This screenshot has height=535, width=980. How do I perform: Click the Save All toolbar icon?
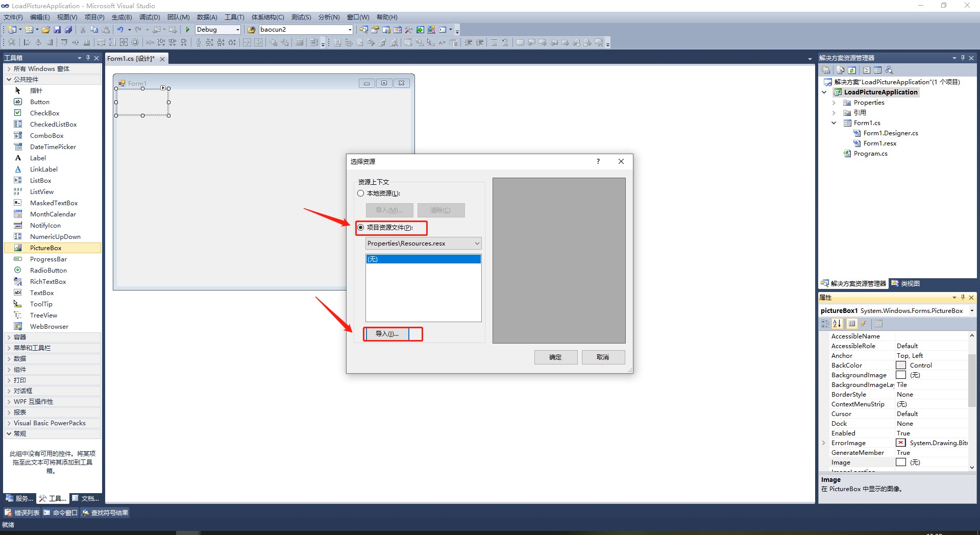pos(68,29)
